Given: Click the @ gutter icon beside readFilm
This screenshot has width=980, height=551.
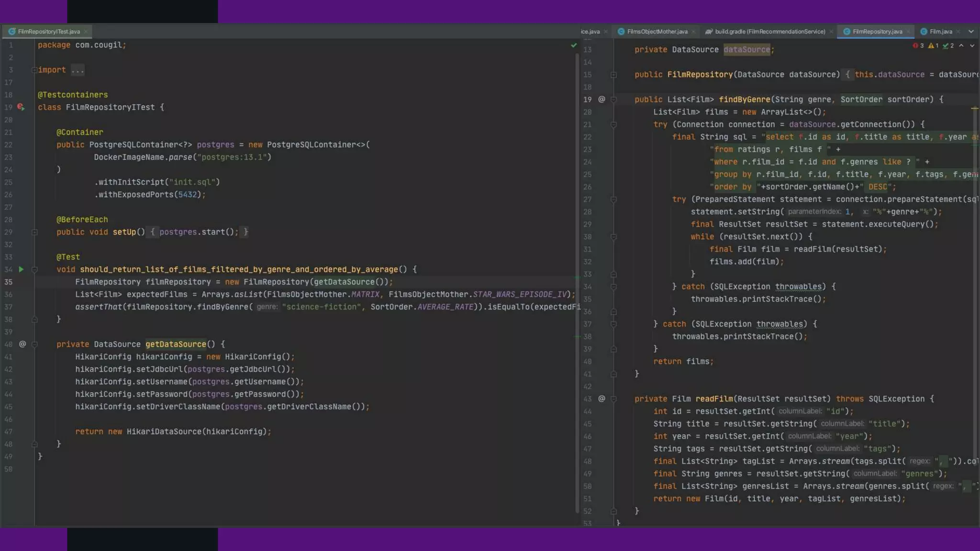Looking at the screenshot, I should click(601, 398).
